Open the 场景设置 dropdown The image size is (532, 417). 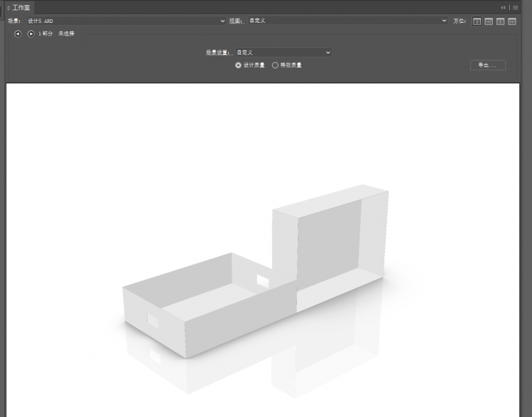(283, 52)
